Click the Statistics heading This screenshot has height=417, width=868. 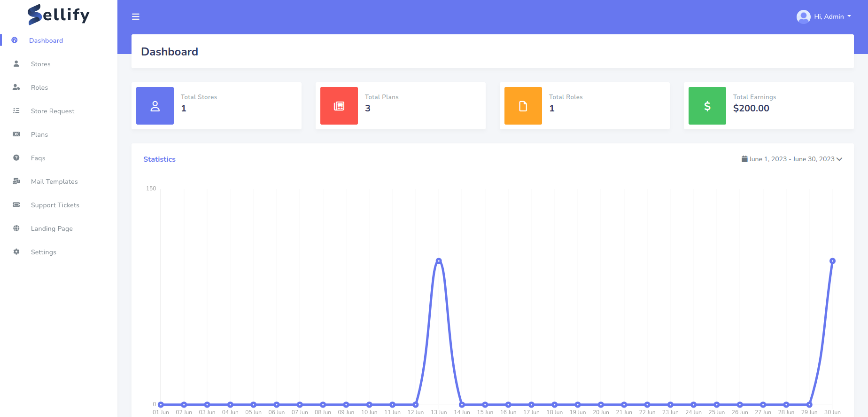point(159,159)
